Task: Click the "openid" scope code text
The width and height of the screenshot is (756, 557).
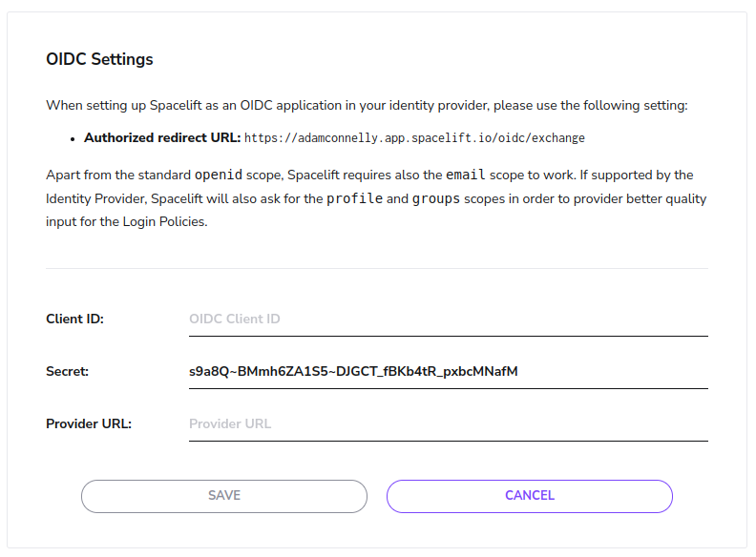Action: [x=219, y=175]
